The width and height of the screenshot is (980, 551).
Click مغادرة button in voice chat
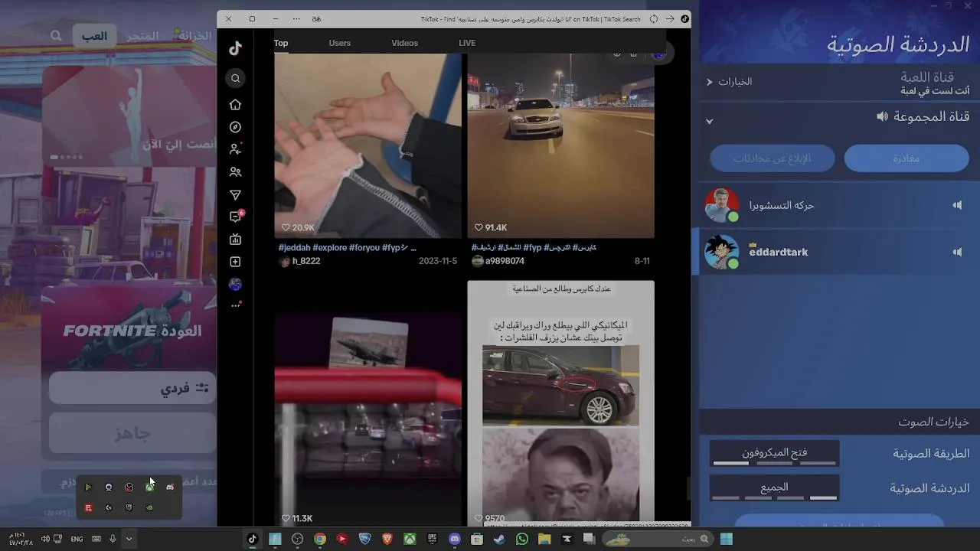point(906,158)
